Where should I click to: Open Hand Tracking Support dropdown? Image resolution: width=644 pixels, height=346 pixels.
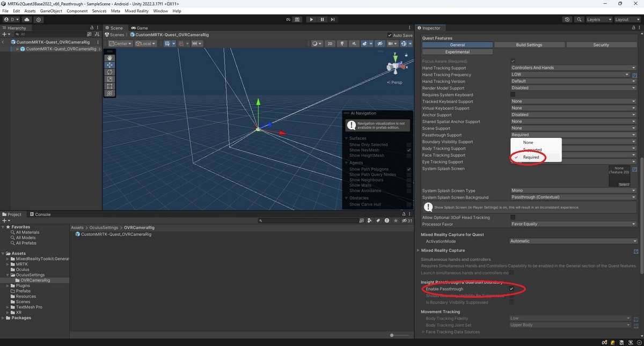click(x=573, y=68)
